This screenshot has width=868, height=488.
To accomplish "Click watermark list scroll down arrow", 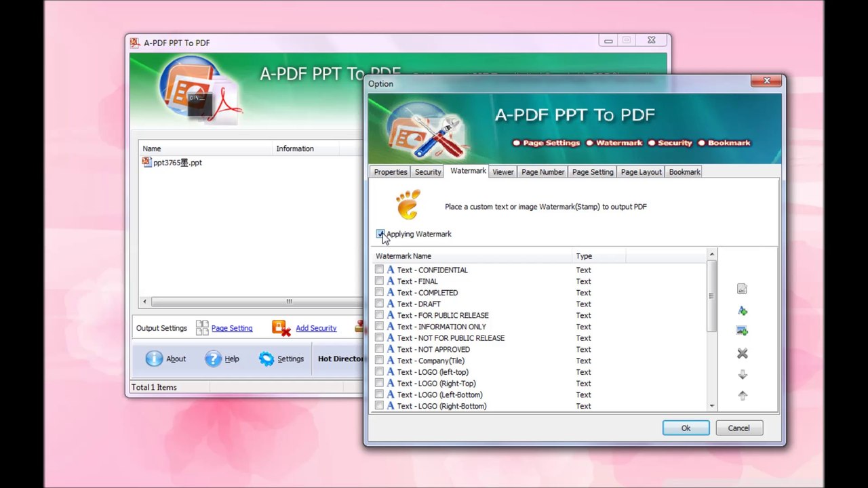I will coord(711,406).
